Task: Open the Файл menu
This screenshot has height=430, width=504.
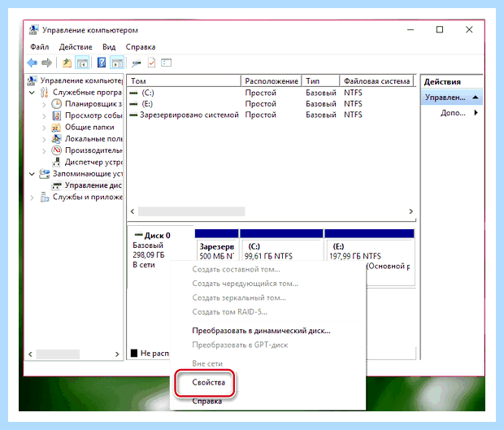Action: [x=40, y=47]
